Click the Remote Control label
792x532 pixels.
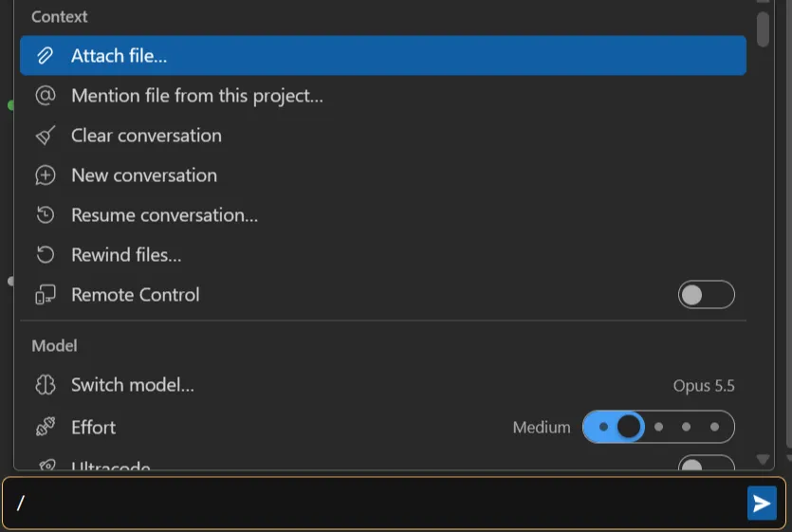136,295
